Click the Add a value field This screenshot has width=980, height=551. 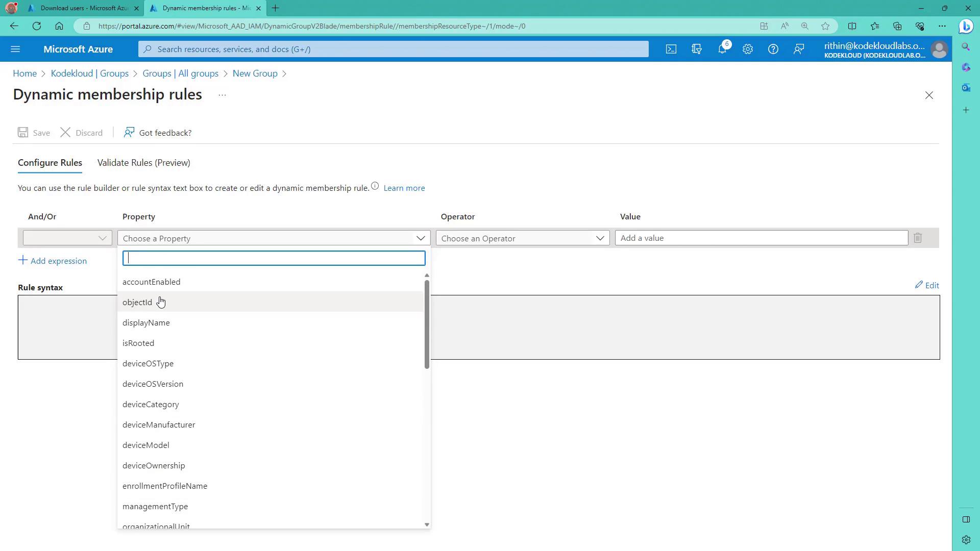pyautogui.click(x=761, y=238)
